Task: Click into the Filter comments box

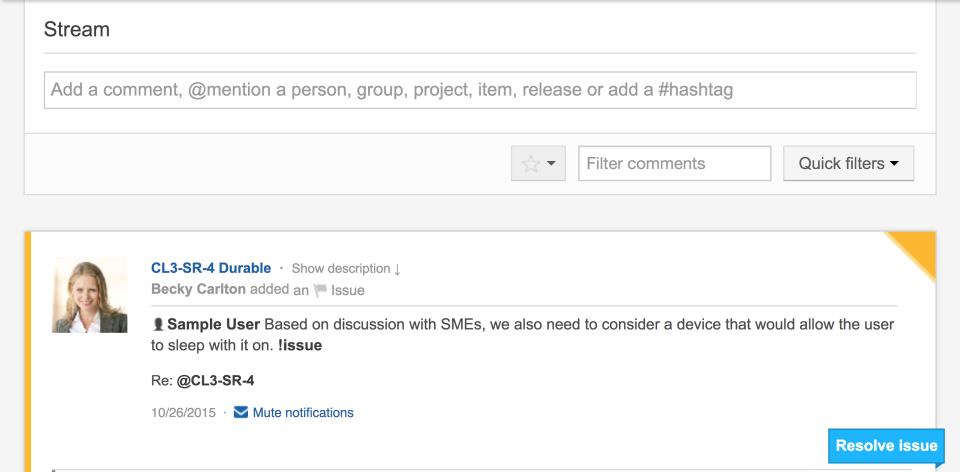Action: point(674,164)
